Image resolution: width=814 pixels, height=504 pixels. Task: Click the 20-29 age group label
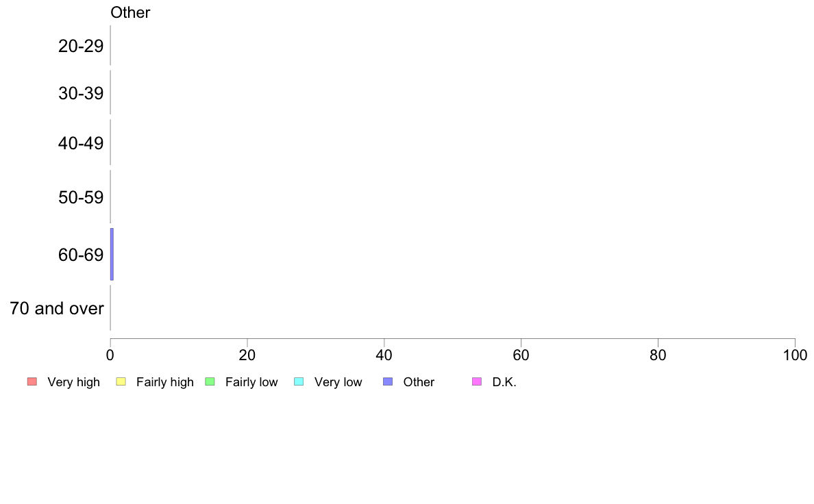coord(81,46)
